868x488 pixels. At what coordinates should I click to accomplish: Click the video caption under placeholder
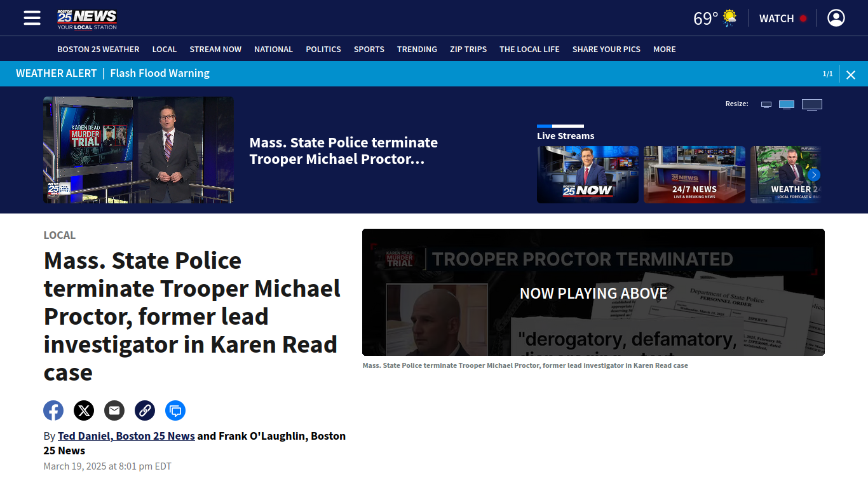click(x=526, y=365)
